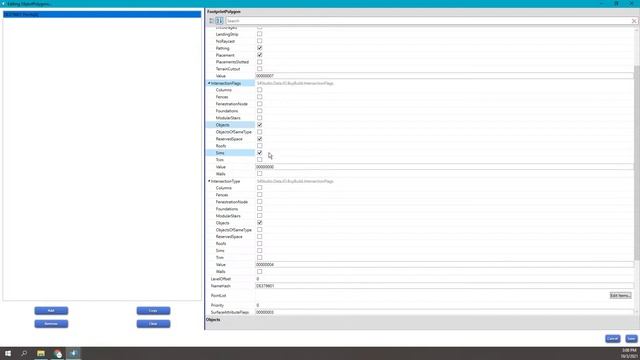
Task: Toggle the LandingStrip checkbox
Action: click(260, 34)
